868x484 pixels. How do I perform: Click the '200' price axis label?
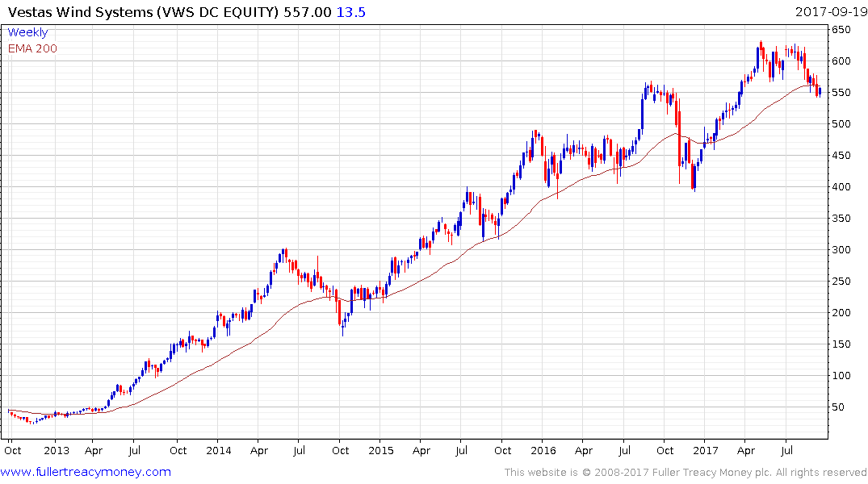coord(841,313)
